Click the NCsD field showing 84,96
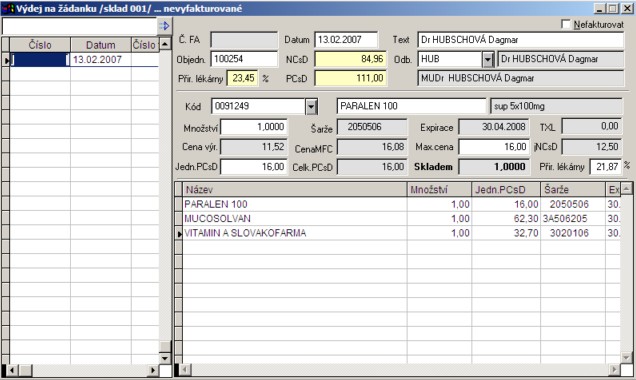 350,59
